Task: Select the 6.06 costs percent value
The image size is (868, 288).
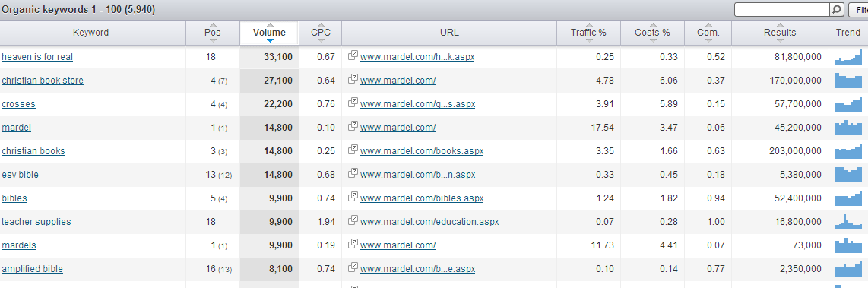Action: pos(669,81)
